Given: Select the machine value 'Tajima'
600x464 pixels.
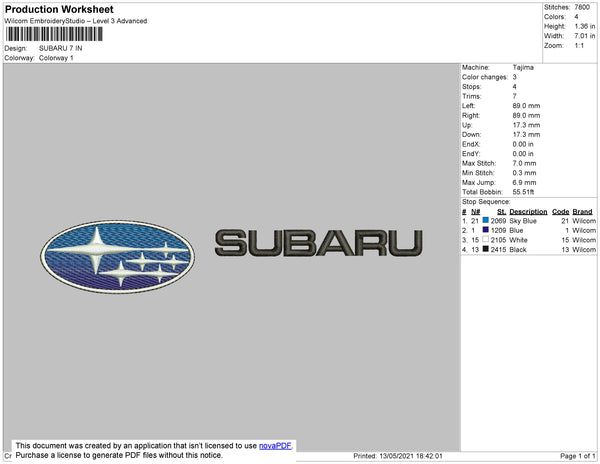Looking at the screenshot, I should point(523,67).
